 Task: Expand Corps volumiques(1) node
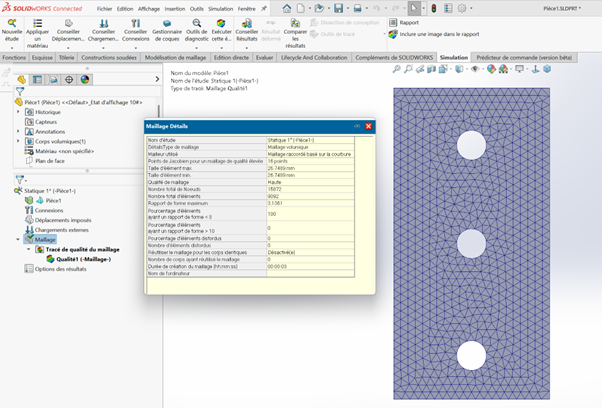[x=18, y=141]
